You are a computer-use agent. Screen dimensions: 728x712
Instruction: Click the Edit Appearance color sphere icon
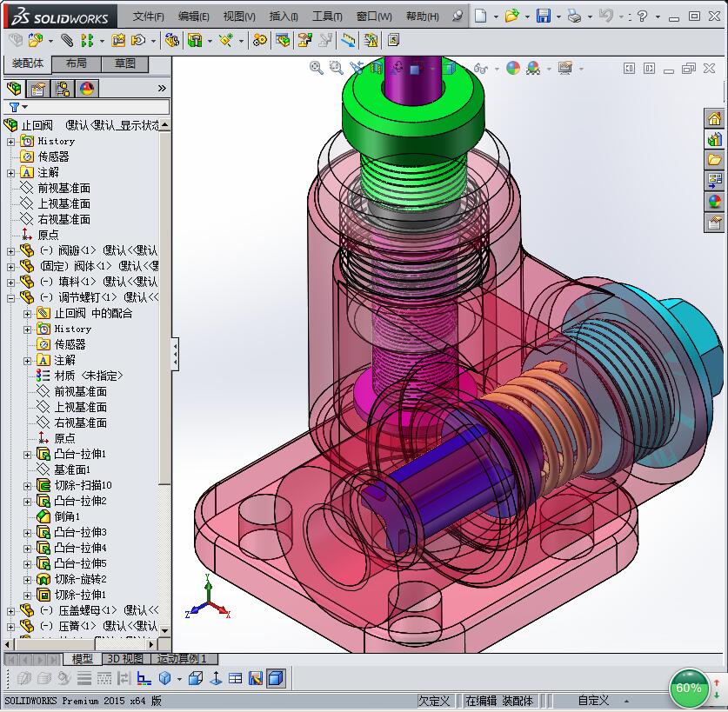513,68
